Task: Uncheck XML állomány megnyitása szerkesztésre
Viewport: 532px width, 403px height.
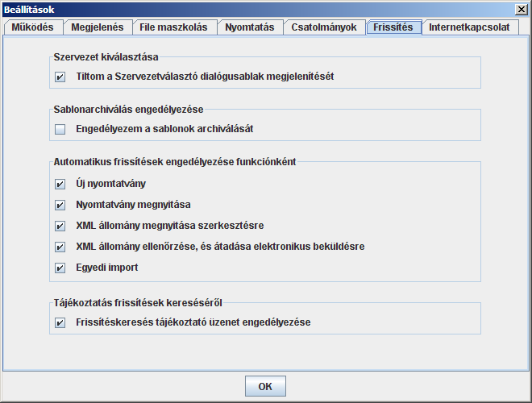Action: [x=60, y=226]
